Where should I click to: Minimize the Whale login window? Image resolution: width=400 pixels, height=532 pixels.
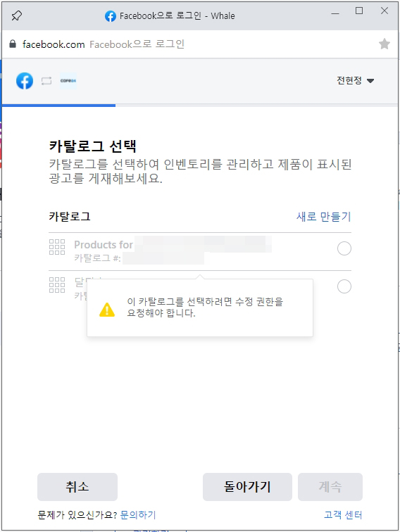coord(335,13)
